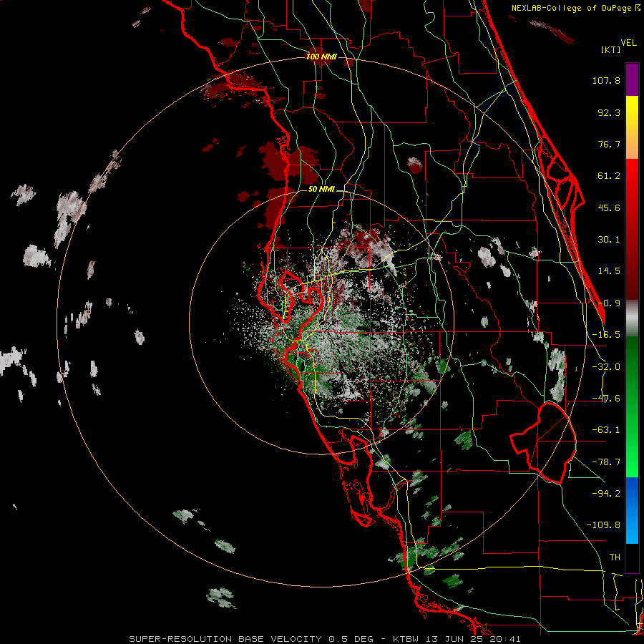Click the -78.7 velocity scale value
This screenshot has width=644, height=644.
606,462
